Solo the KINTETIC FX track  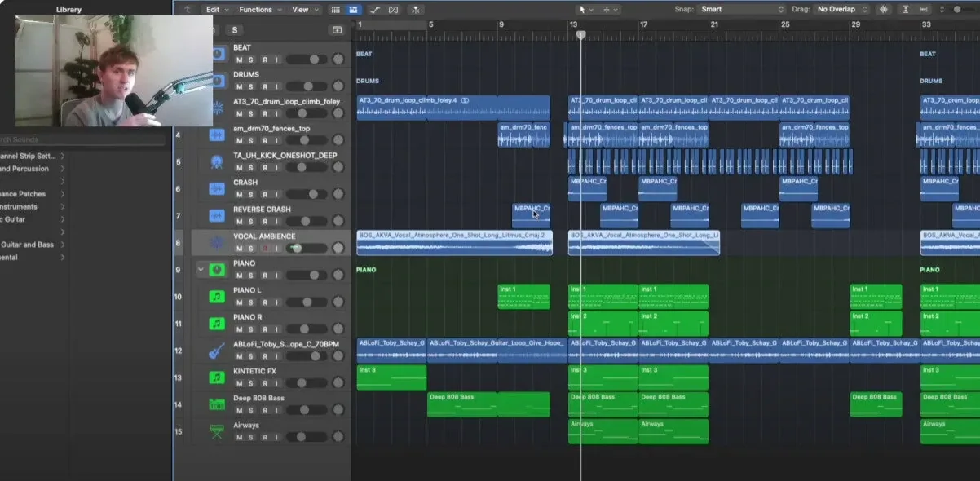[251, 383]
